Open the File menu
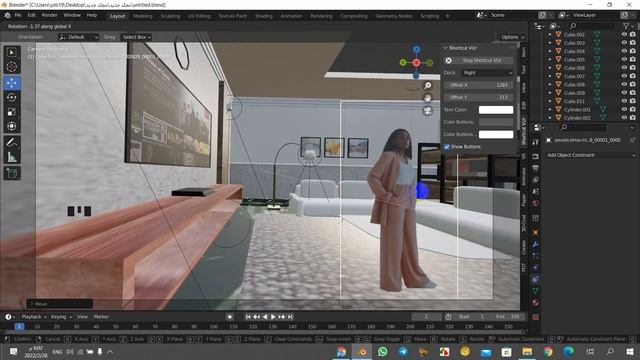 pyautogui.click(x=18, y=15)
